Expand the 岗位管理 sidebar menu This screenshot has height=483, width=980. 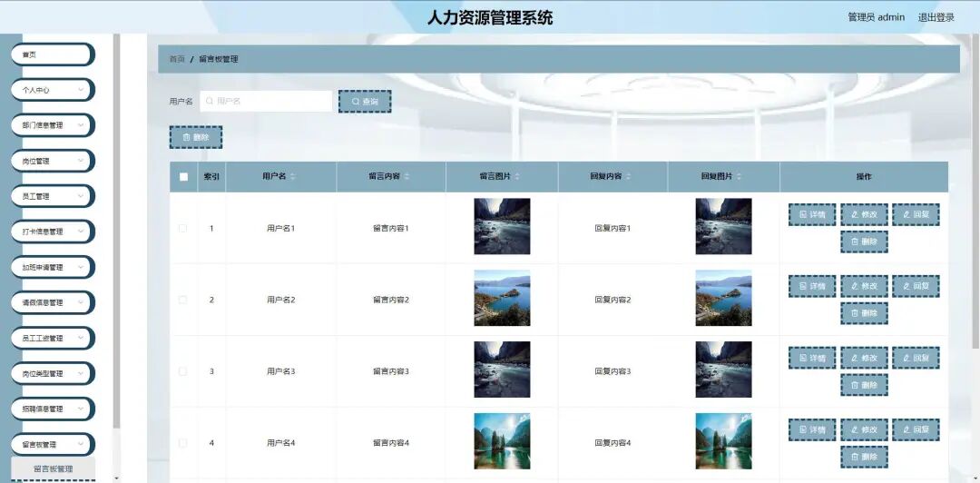click(53, 161)
